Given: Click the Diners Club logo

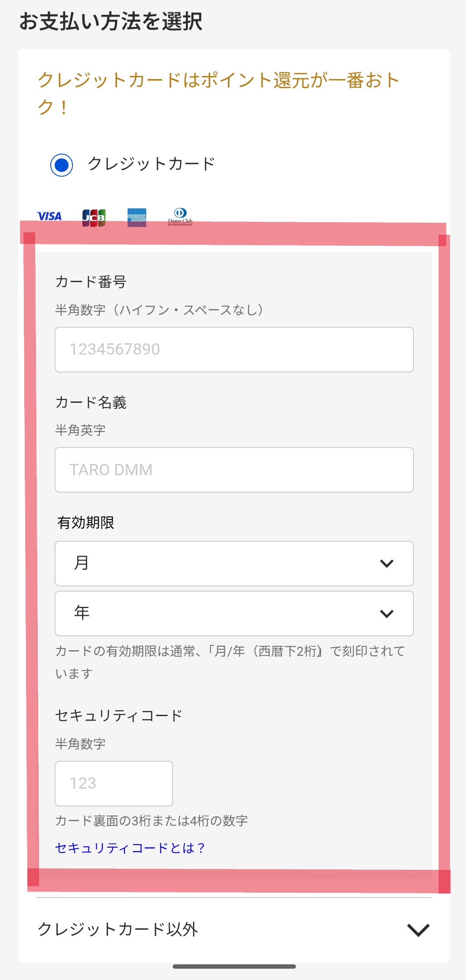Looking at the screenshot, I should [x=180, y=217].
